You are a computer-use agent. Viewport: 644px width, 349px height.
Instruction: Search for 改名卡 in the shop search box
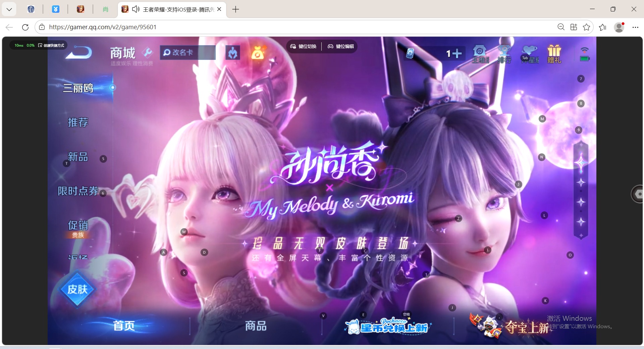187,53
